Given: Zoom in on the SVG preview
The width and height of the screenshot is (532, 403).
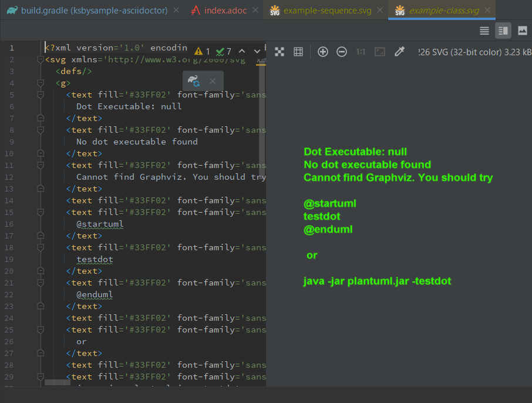Looking at the screenshot, I should [x=322, y=52].
